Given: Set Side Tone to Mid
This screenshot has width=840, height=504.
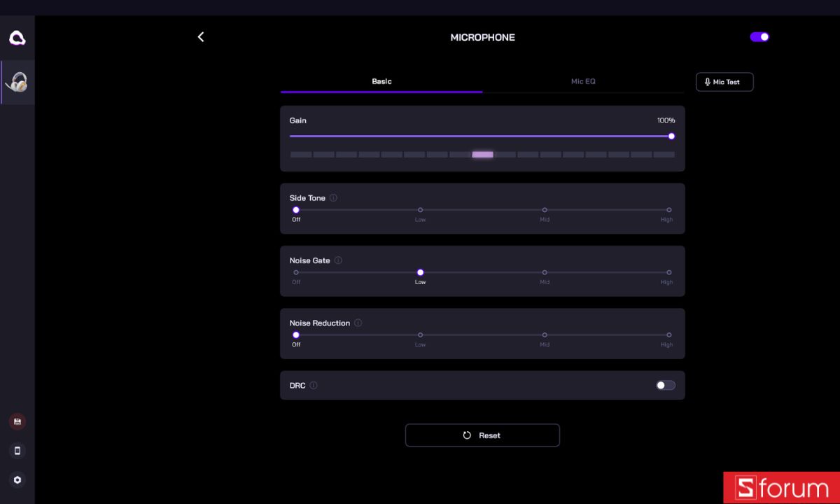Looking at the screenshot, I should 545,210.
